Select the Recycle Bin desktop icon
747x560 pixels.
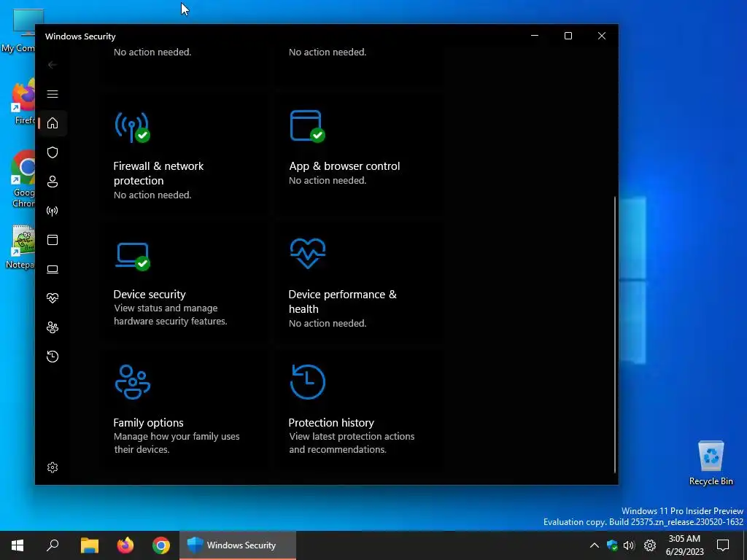(711, 463)
